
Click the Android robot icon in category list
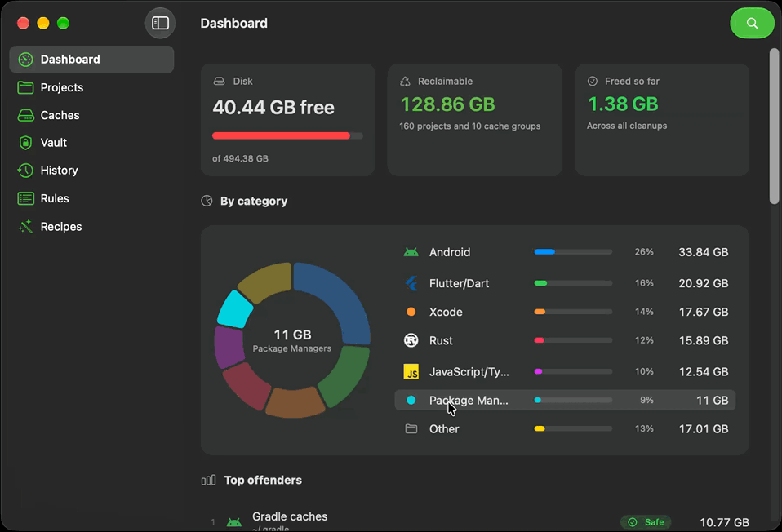[411, 252]
